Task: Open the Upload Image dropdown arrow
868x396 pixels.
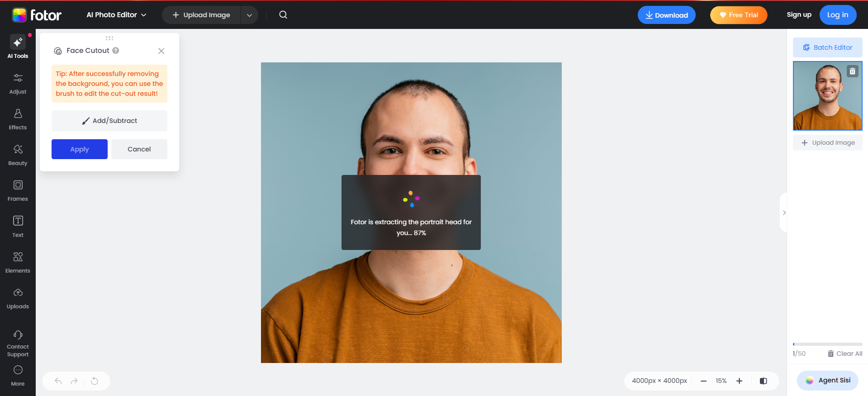Action: (x=249, y=15)
